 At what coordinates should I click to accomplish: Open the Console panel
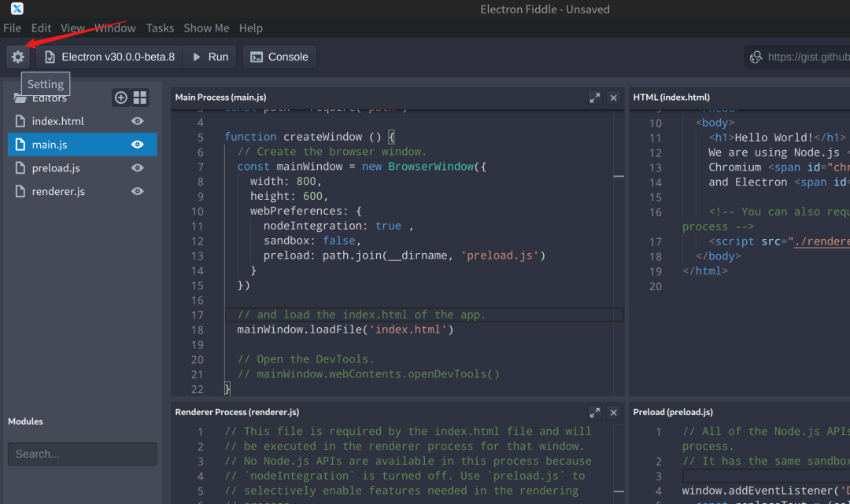point(280,57)
